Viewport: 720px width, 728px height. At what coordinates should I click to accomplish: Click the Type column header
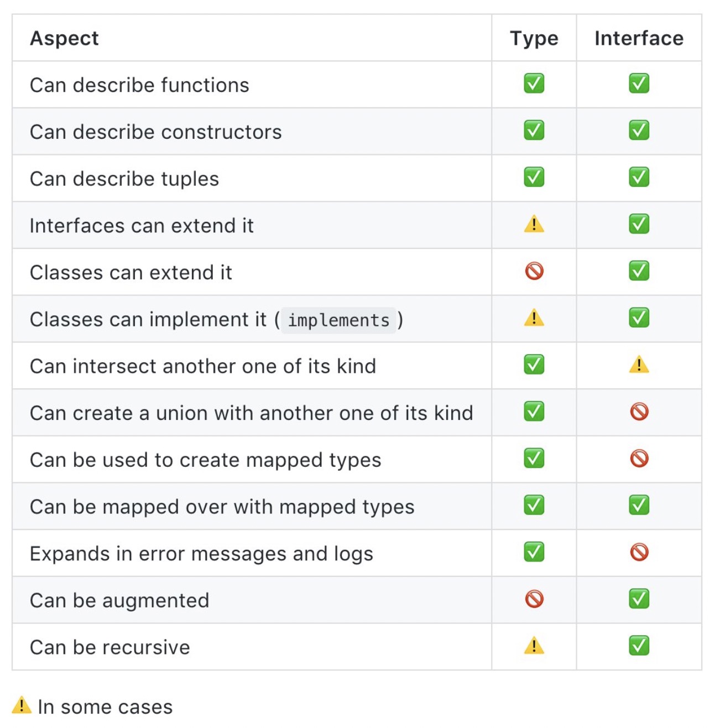[x=534, y=38]
